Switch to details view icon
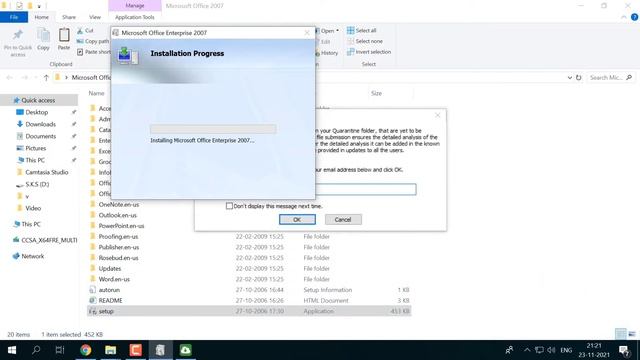 tap(621, 334)
